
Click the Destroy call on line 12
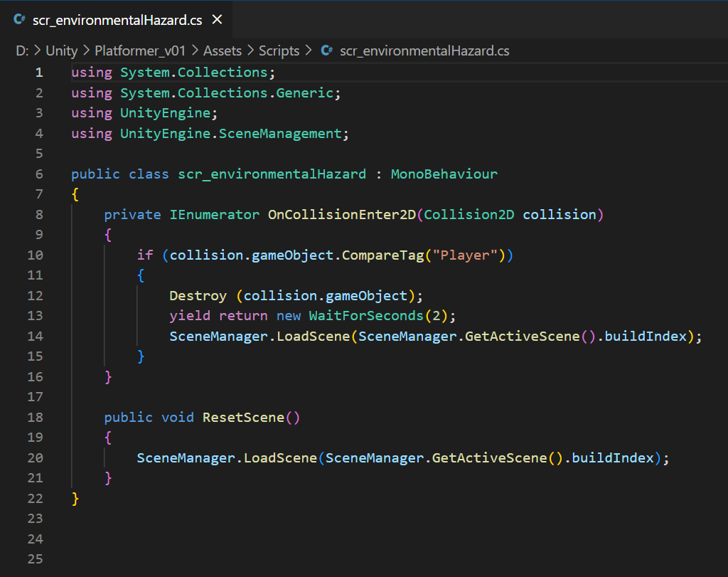[198, 295]
